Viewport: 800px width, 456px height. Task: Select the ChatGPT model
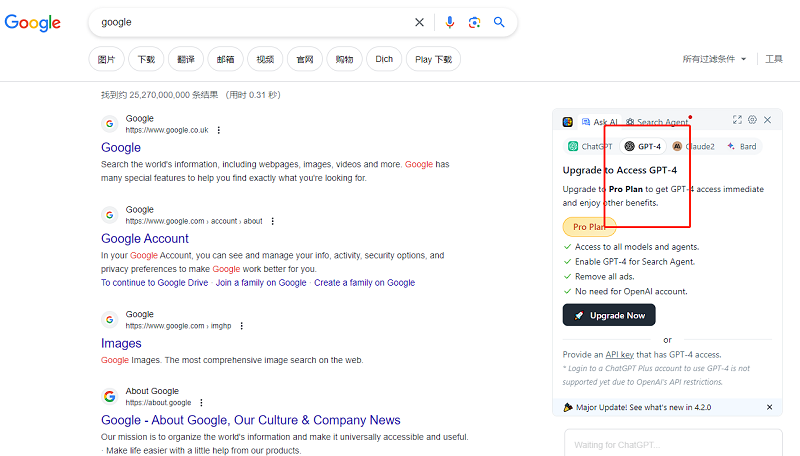[590, 146]
